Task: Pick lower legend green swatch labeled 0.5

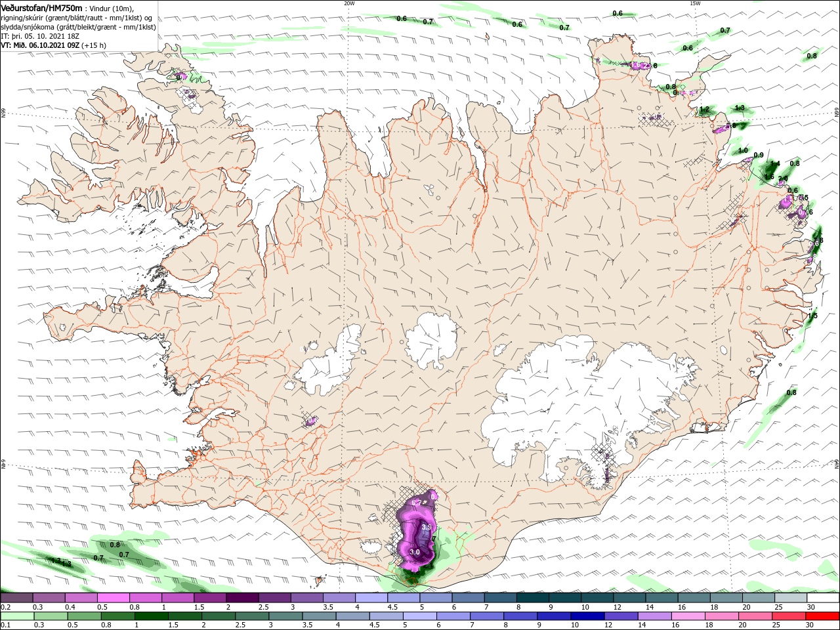Action: (x=84, y=616)
